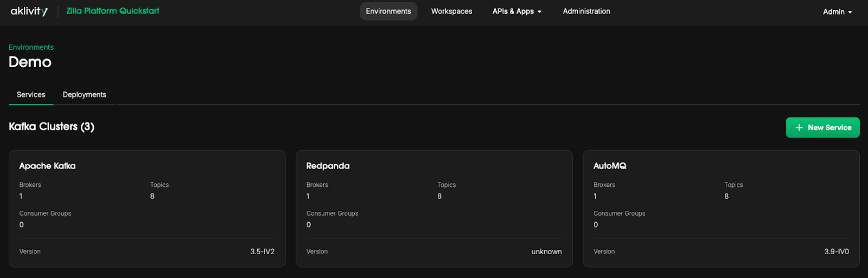The image size is (868, 278).
Task: Click version value 3.5-IV2
Action: (263, 251)
